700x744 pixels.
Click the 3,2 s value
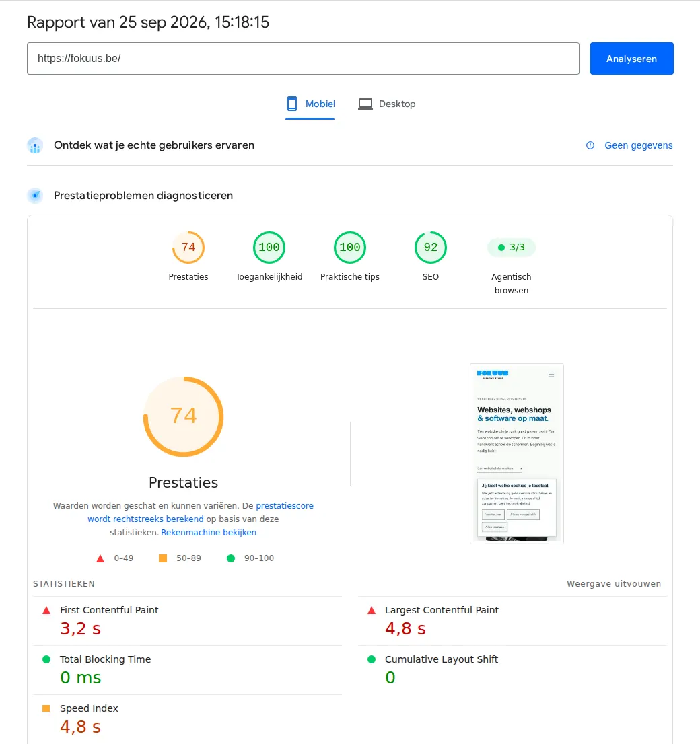pos(80,629)
